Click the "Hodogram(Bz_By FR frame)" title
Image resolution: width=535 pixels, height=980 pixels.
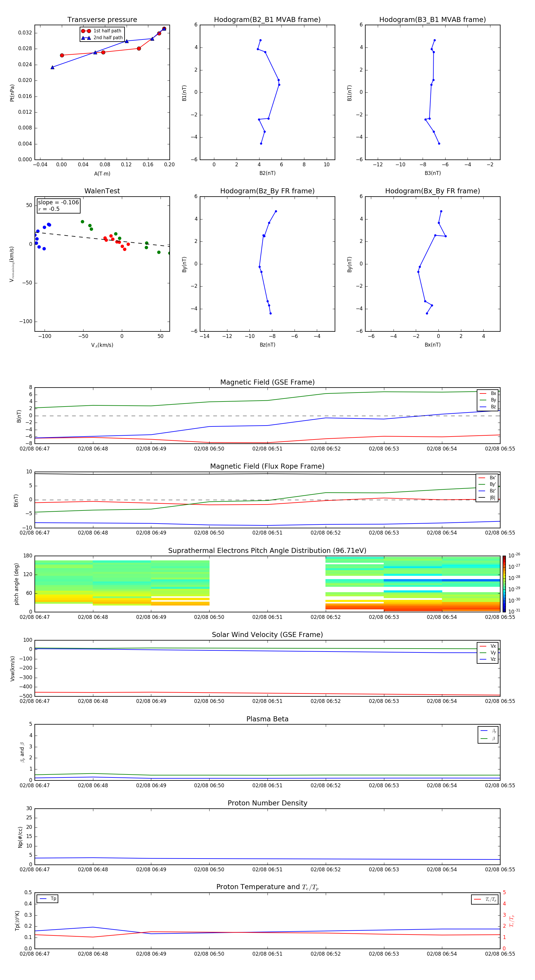point(267,191)
